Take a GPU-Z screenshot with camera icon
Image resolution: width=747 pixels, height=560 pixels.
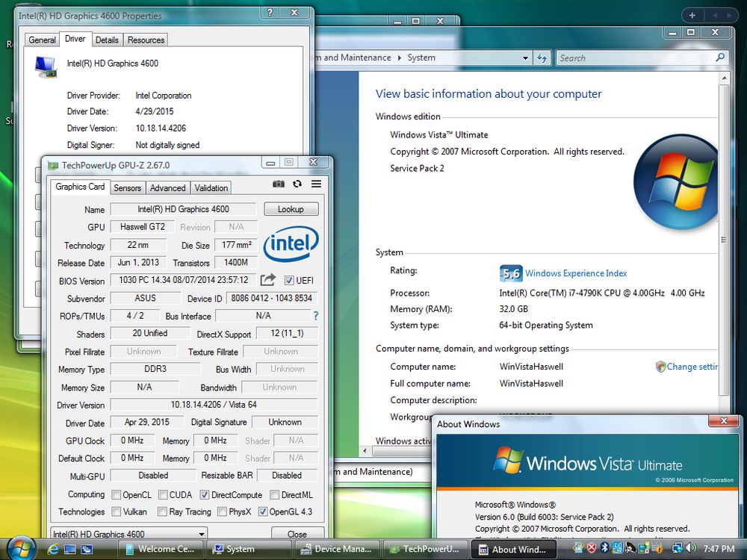[278, 184]
